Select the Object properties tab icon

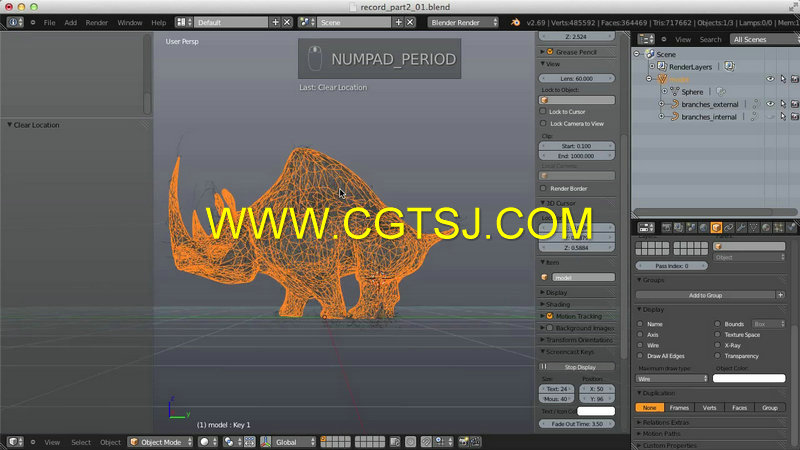716,228
